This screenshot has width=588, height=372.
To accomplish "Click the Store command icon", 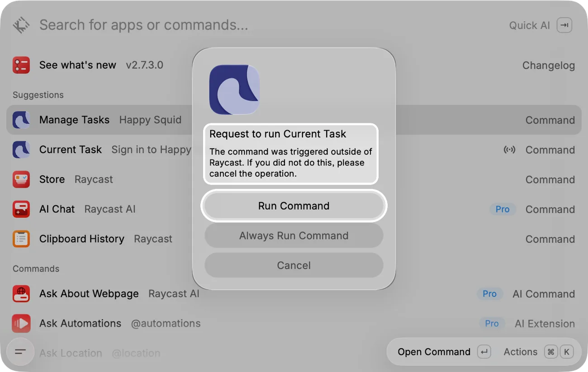I will tap(21, 179).
